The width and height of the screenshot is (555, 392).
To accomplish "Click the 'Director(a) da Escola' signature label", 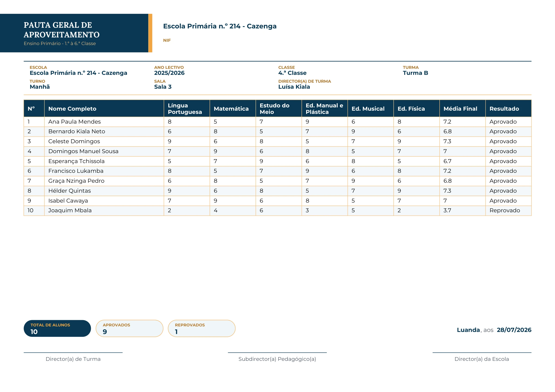I will click(482, 359).
